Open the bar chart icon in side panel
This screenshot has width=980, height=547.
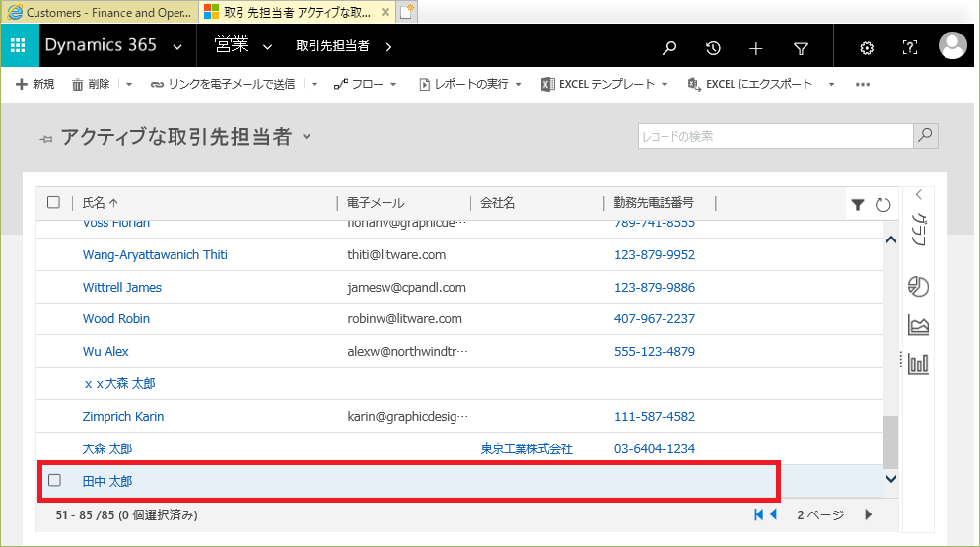[x=918, y=364]
